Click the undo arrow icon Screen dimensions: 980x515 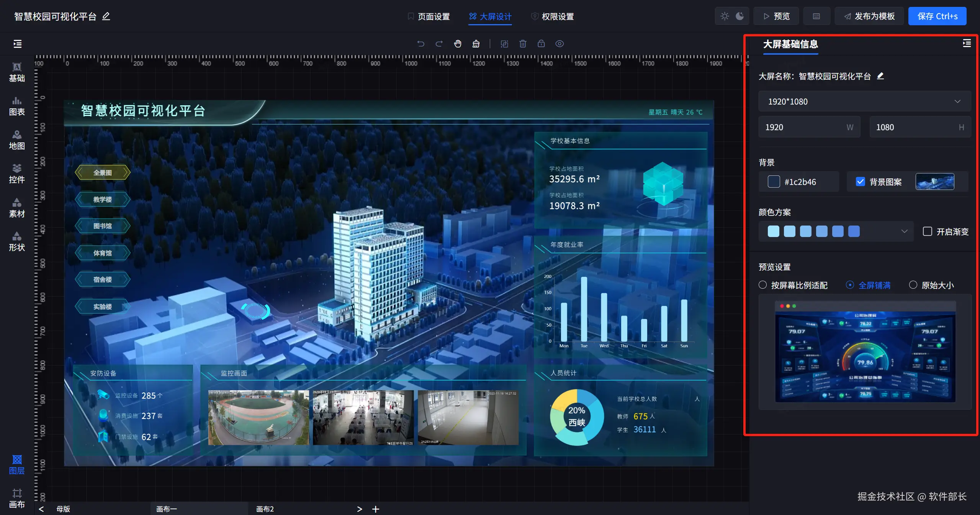(x=420, y=44)
